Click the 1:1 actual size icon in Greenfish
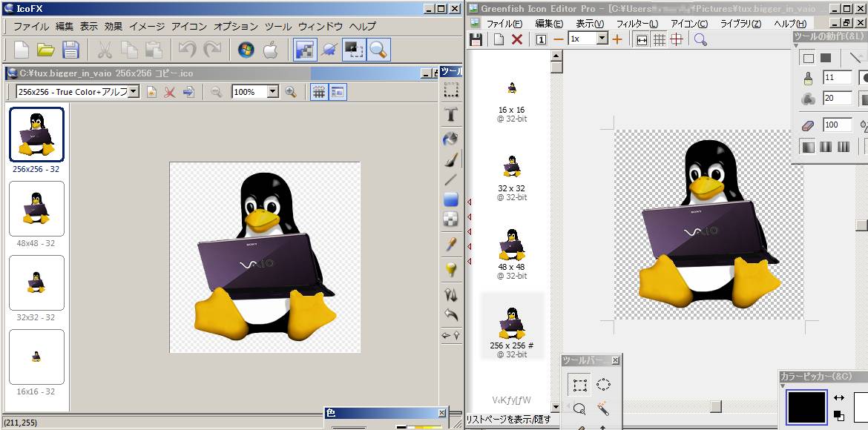 (x=542, y=39)
